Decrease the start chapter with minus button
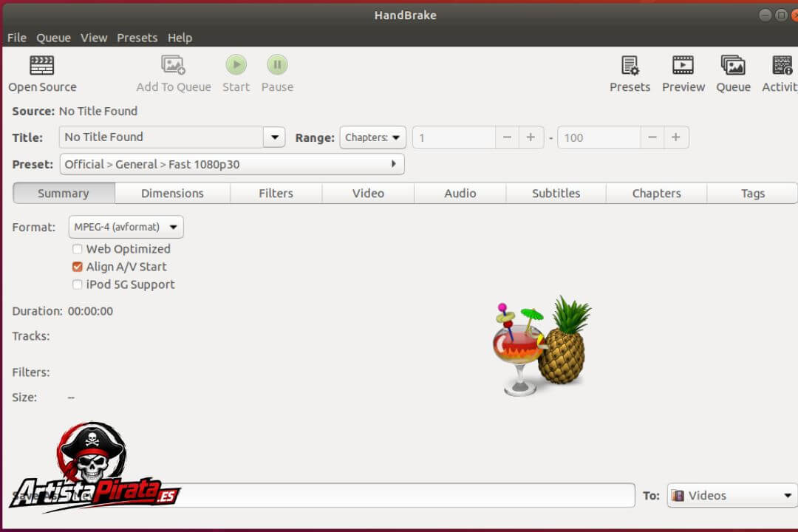798x532 pixels. pos(508,137)
